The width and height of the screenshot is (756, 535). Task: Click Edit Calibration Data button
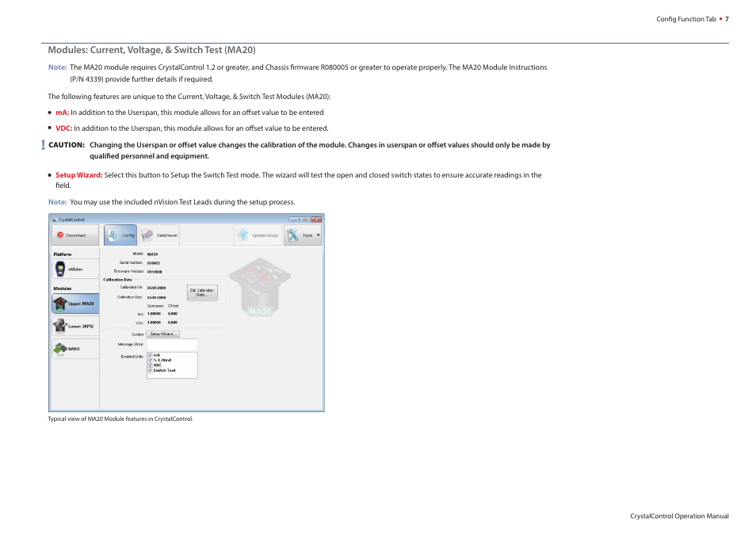click(x=202, y=292)
